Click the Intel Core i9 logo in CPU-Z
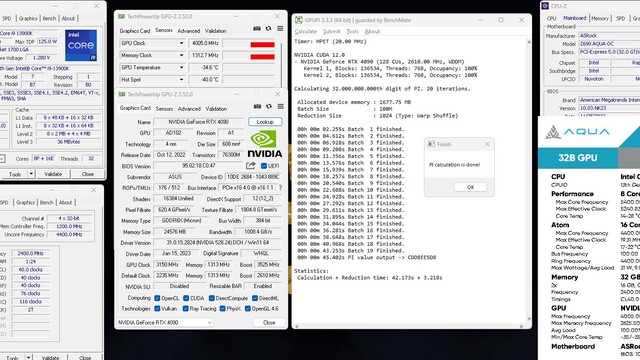Viewport: 640px width, 360px height. (x=81, y=45)
